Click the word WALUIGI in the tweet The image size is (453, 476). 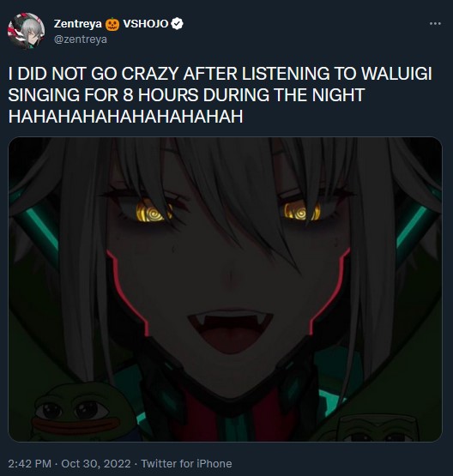396,74
